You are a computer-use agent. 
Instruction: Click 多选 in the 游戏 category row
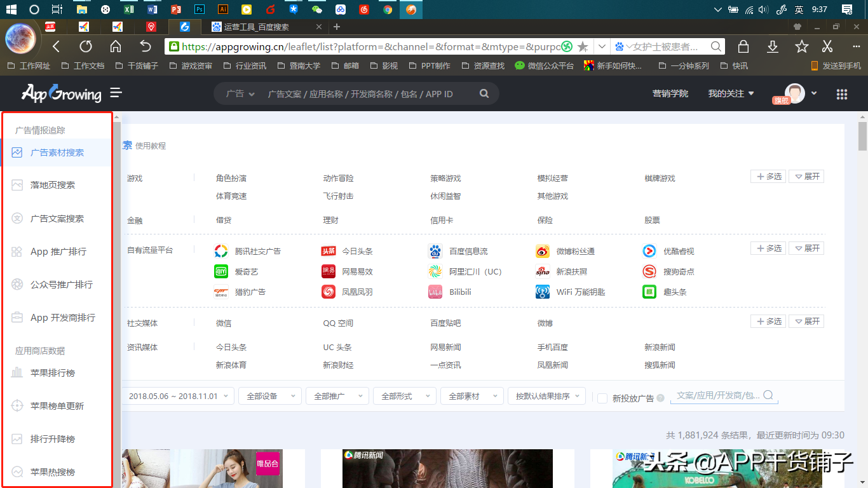point(768,177)
